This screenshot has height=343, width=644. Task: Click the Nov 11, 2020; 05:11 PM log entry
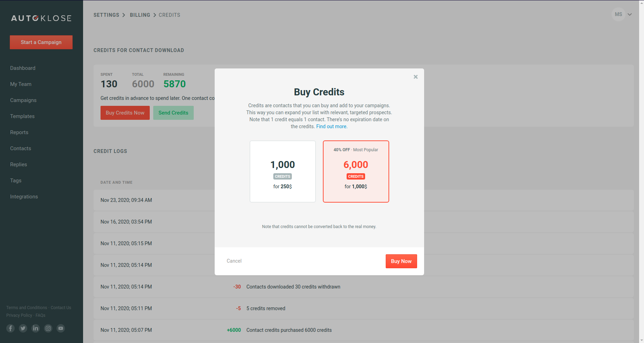(x=363, y=308)
